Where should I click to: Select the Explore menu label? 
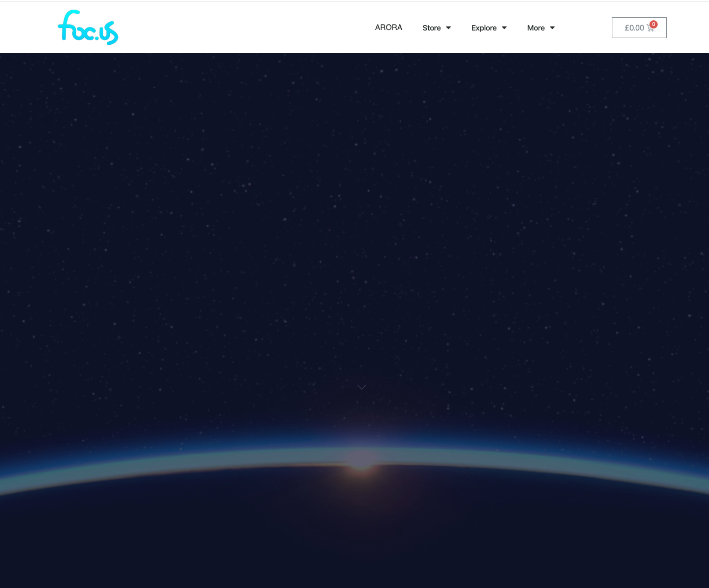tap(484, 28)
